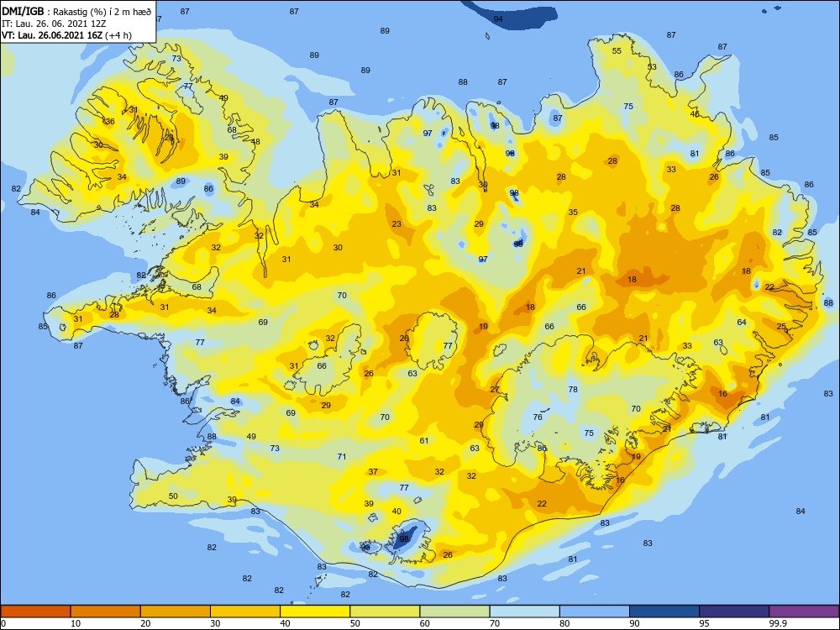
Task: Click the humidity value 64 on the map
Action: point(742,323)
